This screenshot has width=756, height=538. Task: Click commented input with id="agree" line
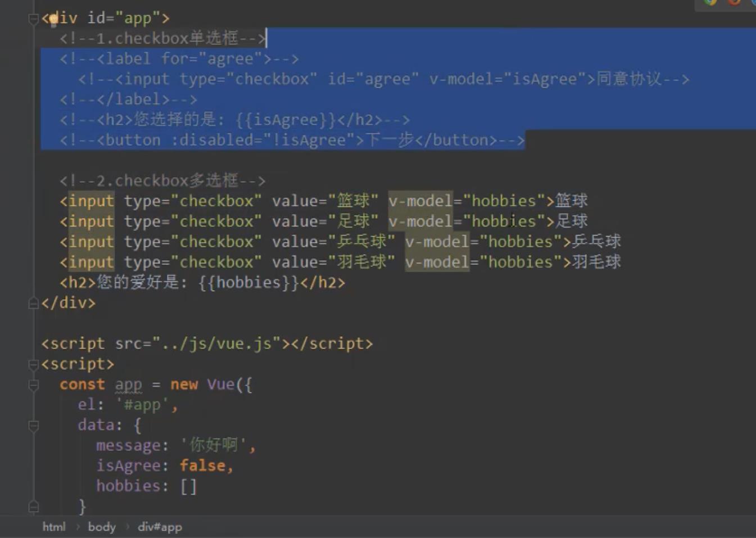click(x=383, y=79)
